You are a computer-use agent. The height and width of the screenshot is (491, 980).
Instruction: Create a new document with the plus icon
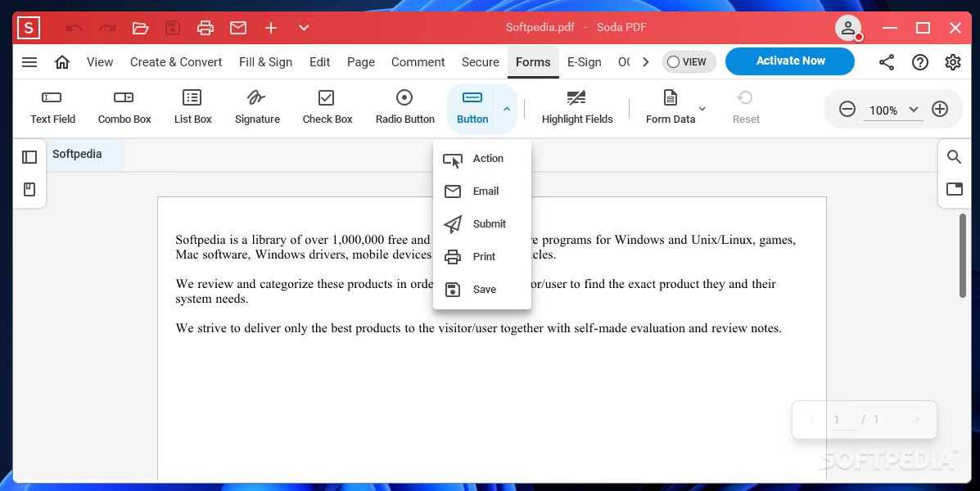point(271,28)
